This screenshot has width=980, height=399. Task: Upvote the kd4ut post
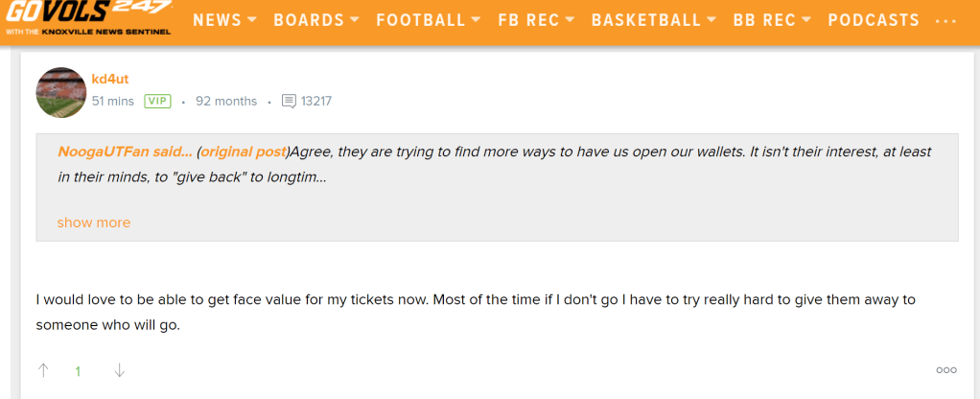coord(43,370)
